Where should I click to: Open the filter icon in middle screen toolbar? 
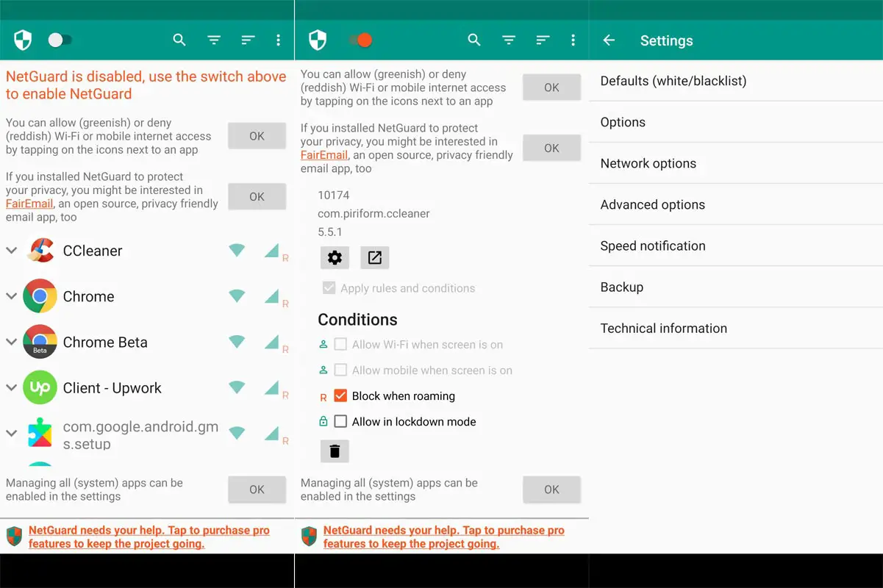tap(509, 40)
